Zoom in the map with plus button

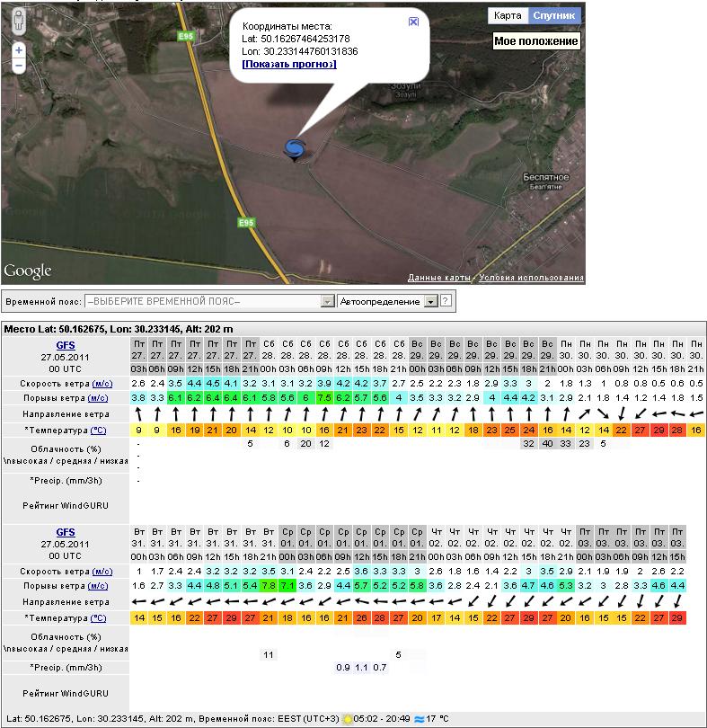pos(19,50)
